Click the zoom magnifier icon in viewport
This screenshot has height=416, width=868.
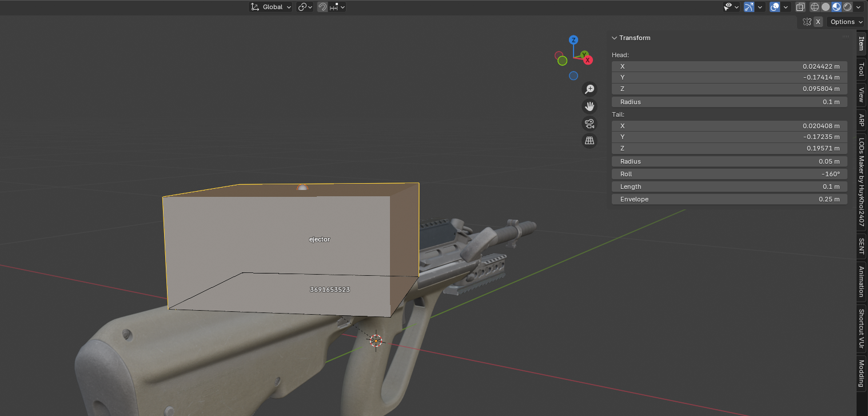(x=589, y=89)
